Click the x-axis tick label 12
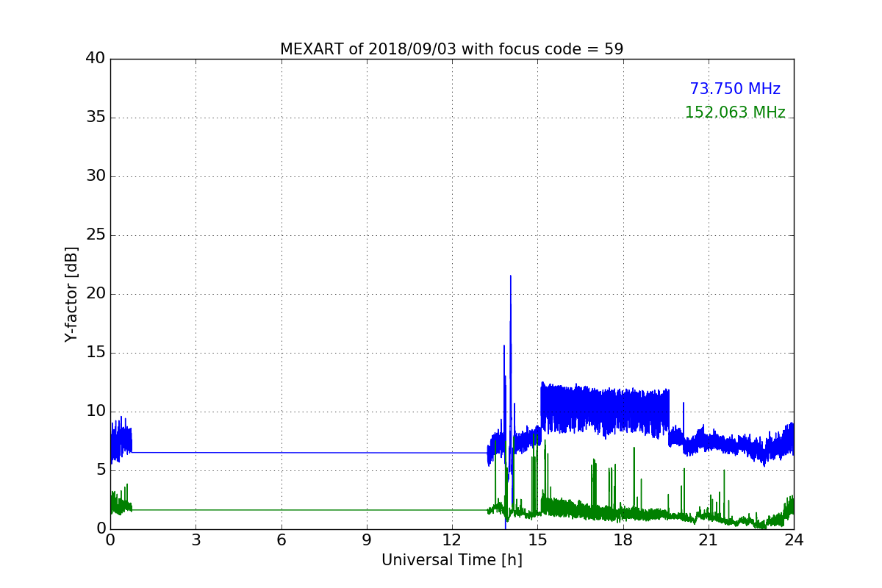 tap(452, 539)
